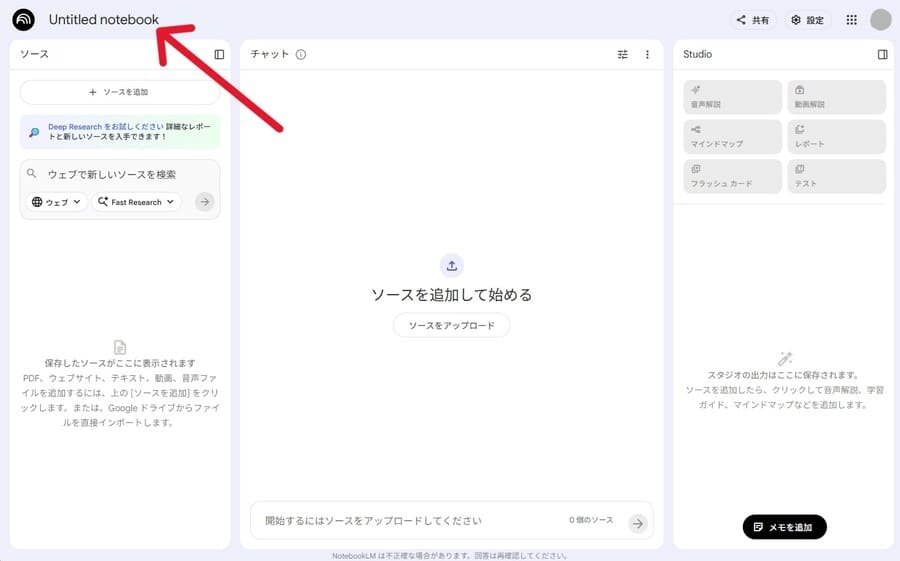Open the chat configuration sliders icon
900x561 pixels.
(x=623, y=55)
